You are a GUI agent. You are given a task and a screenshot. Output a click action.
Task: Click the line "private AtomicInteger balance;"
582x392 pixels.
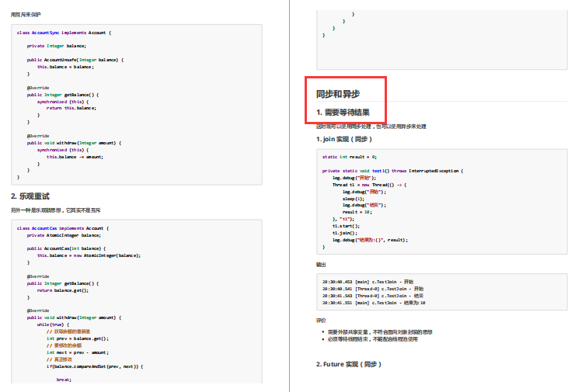pyautogui.click(x=64, y=235)
